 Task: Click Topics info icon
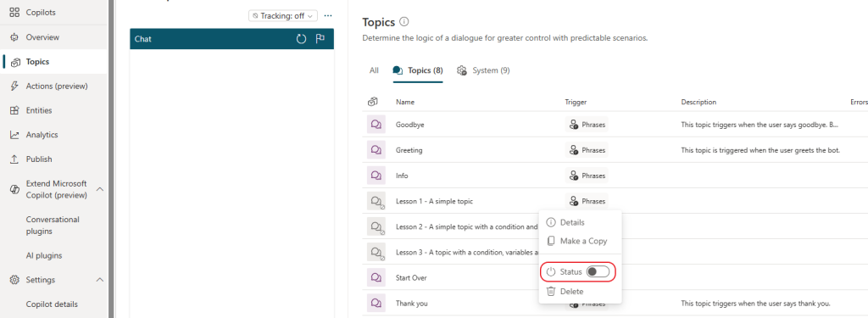pyautogui.click(x=404, y=22)
